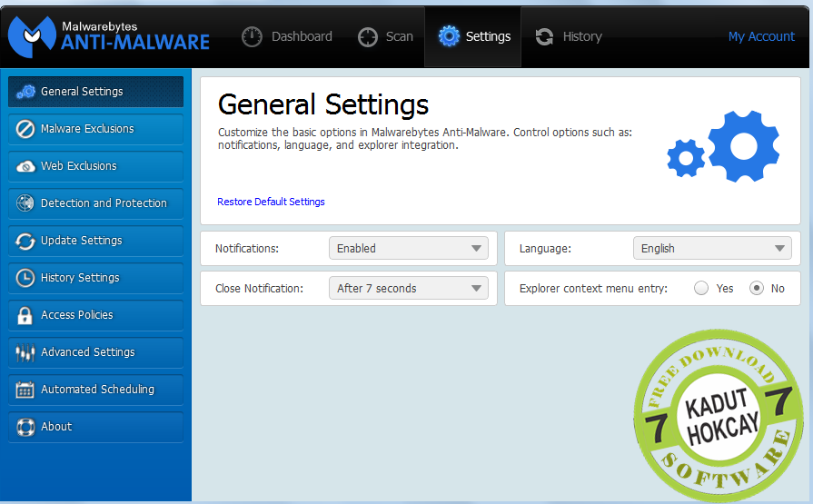Click the large blue gears graphic
Viewport: 813px width, 504px height.
click(x=723, y=146)
